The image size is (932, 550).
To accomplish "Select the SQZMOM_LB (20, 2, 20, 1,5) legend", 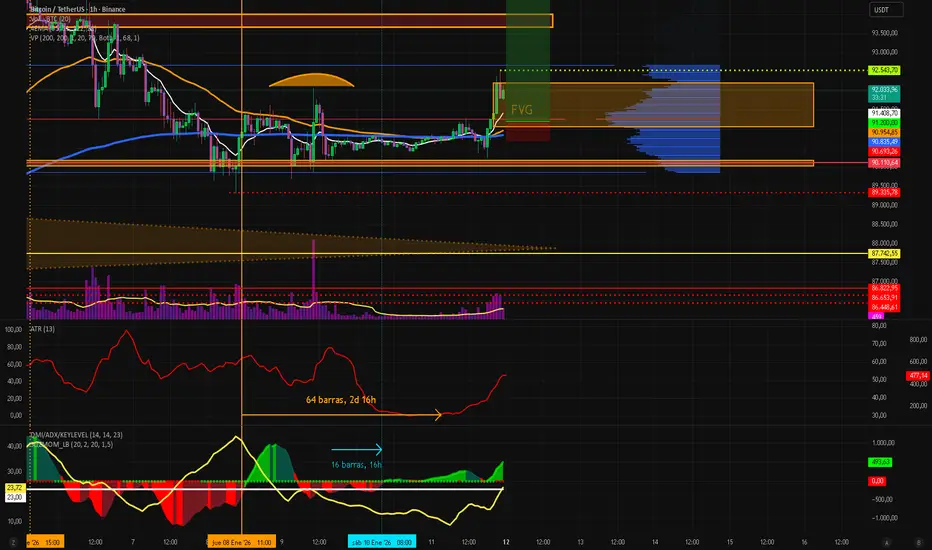I will (71, 444).
